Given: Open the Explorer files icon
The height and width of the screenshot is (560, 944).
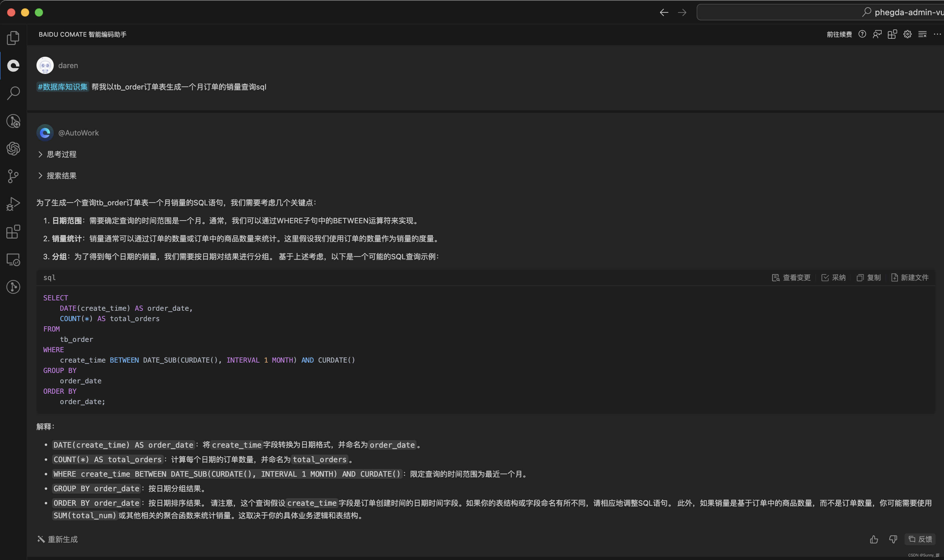Looking at the screenshot, I should click(x=13, y=38).
